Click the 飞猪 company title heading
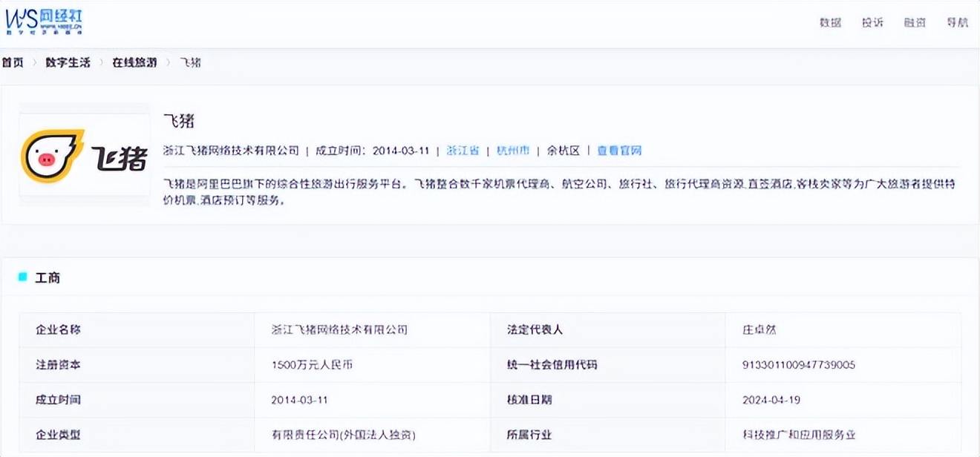Viewport: 980px width, 457px height. click(x=178, y=122)
